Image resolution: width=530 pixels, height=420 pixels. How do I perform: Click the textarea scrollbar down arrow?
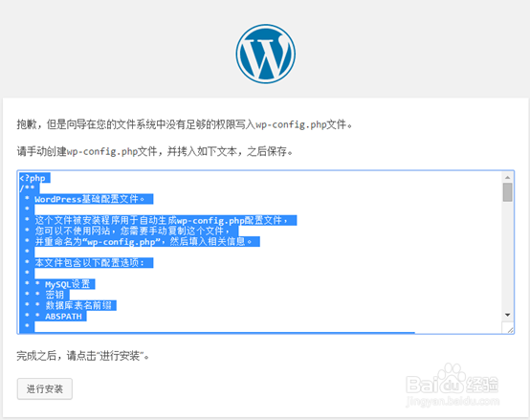pyautogui.click(x=507, y=315)
